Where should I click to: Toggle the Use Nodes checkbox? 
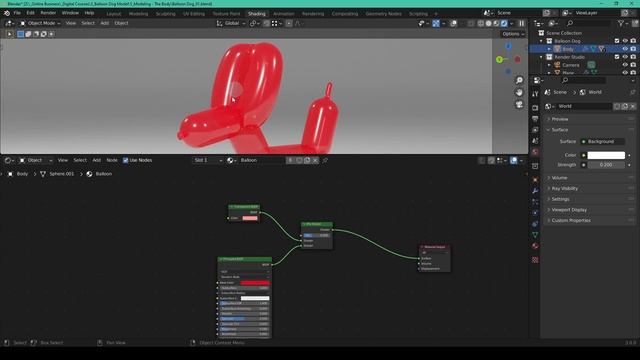tap(126, 160)
